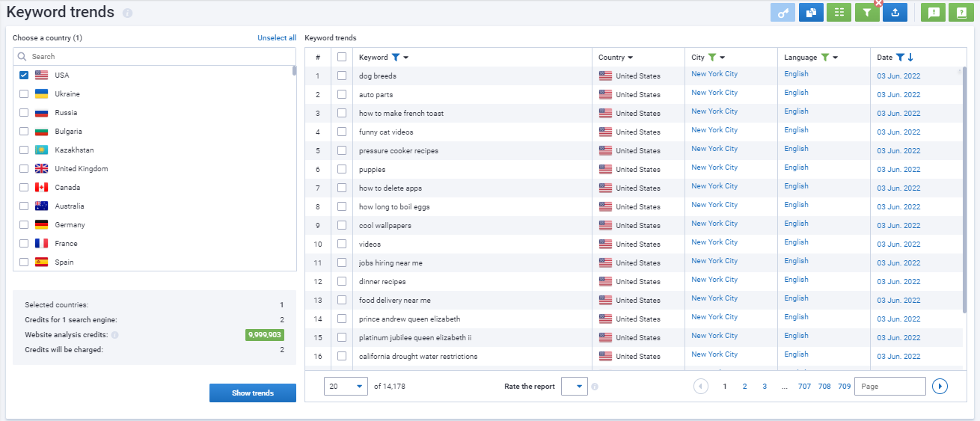Viewport: 980px width, 421px height.
Task: Click the Russia flag in country list
Action: 42,113
